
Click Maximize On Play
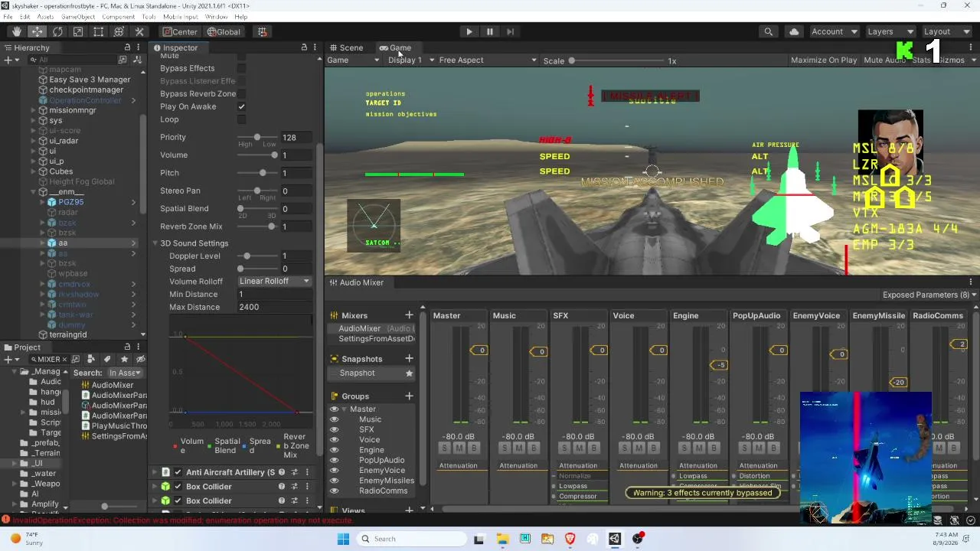pos(824,60)
